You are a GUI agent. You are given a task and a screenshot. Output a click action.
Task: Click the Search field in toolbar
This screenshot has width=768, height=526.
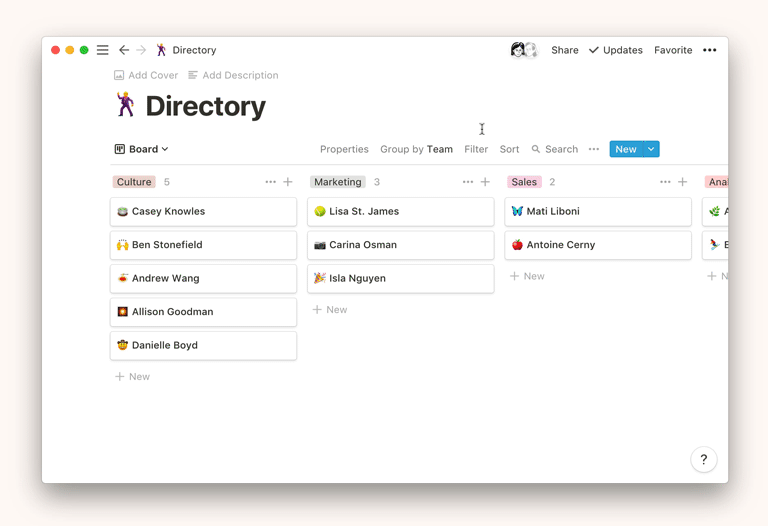555,149
